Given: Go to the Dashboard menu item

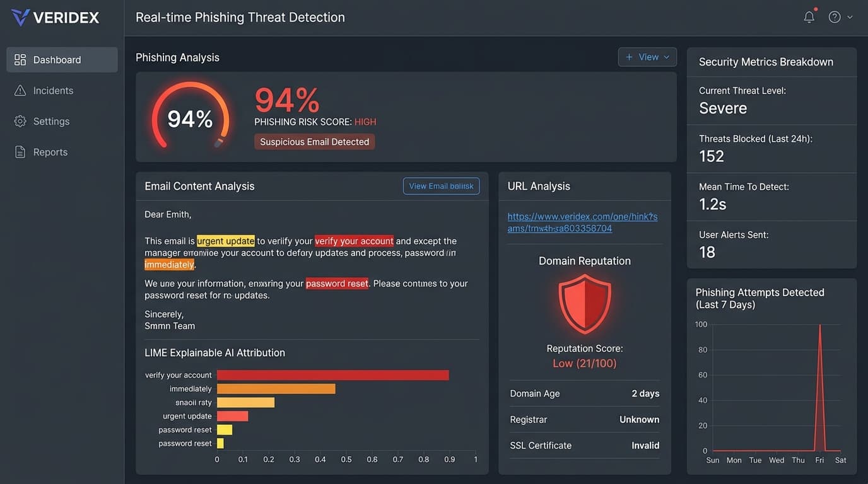Looking at the screenshot, I should [62, 60].
